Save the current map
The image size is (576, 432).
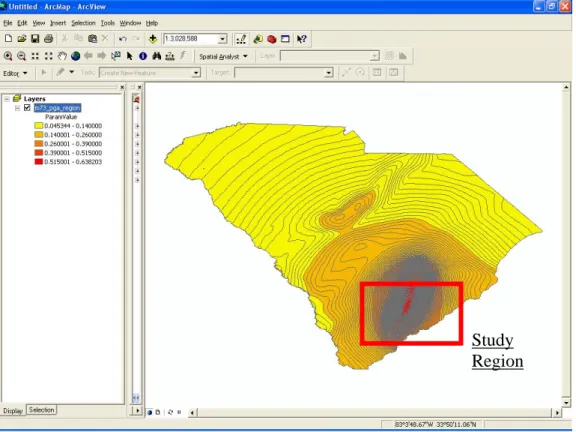pyautogui.click(x=35, y=38)
